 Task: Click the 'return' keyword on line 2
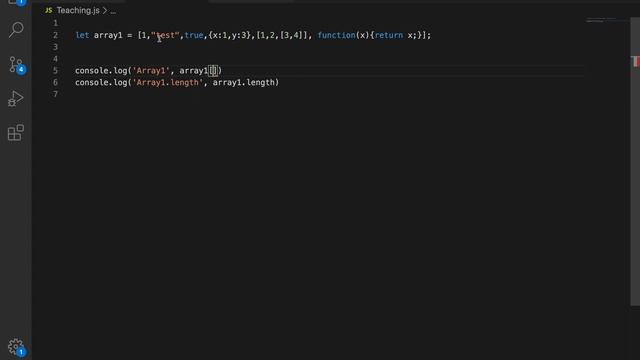click(x=389, y=35)
